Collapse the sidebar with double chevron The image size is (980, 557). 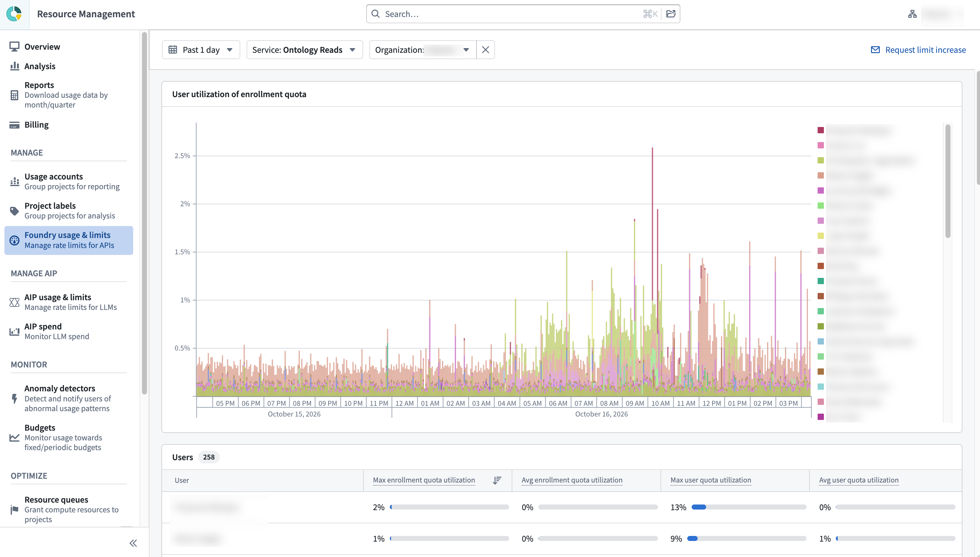pyautogui.click(x=133, y=543)
